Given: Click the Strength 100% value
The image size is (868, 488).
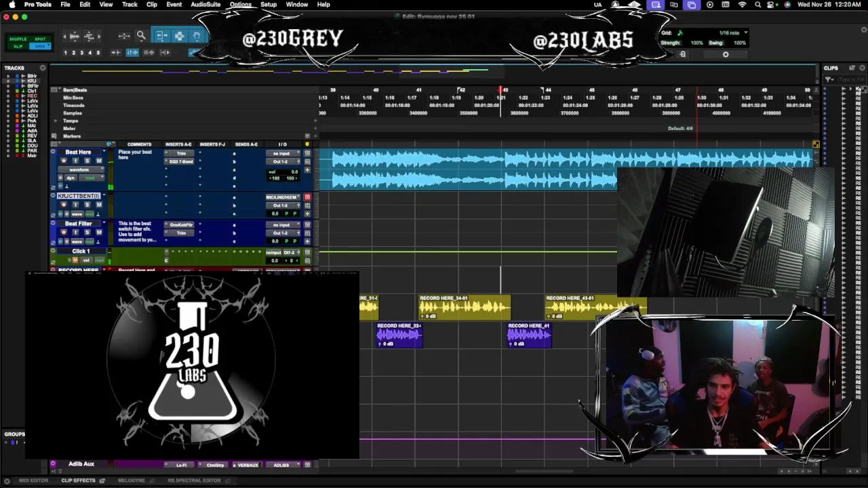Looking at the screenshot, I should coord(696,43).
